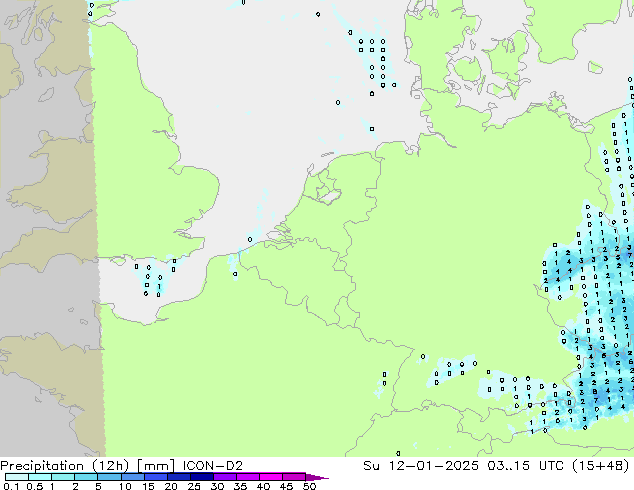634x490 pixels.
Task: Click the '0.1' legend scale label
Action: pos(11,486)
